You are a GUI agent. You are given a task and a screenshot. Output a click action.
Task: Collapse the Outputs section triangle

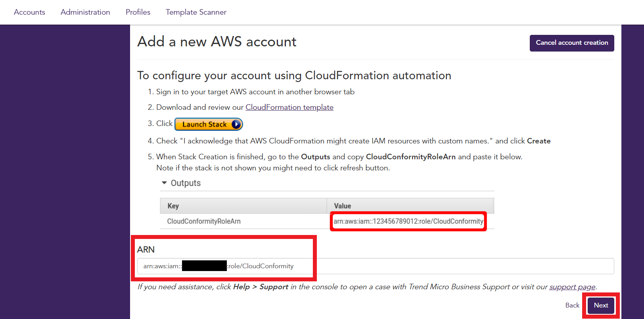point(164,183)
